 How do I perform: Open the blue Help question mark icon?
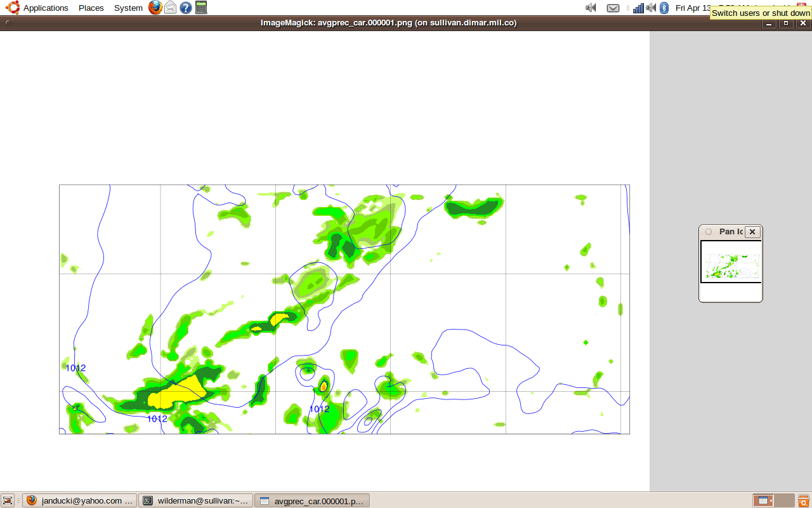(x=185, y=8)
